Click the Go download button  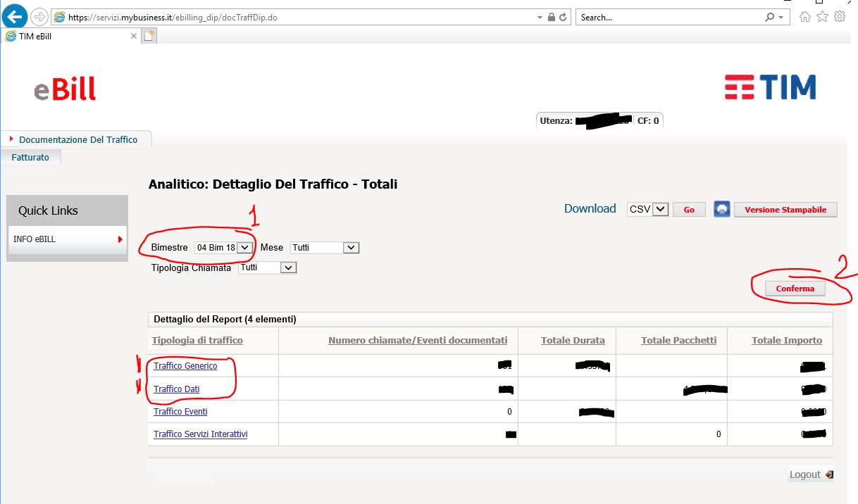click(x=689, y=210)
